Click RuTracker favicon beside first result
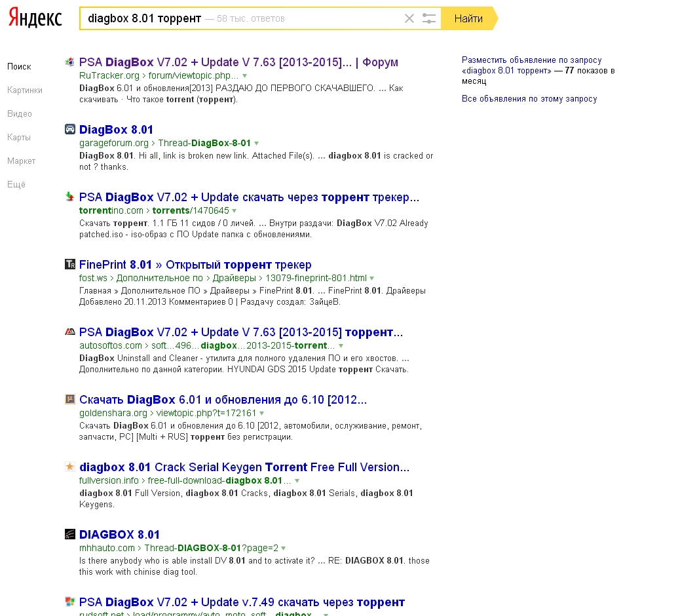 tap(70, 62)
